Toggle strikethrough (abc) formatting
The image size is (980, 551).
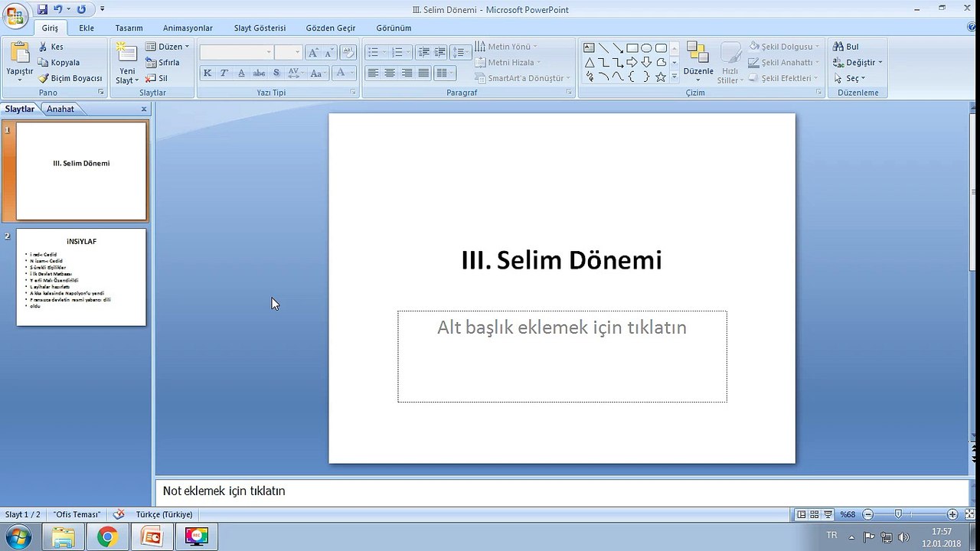[x=259, y=73]
